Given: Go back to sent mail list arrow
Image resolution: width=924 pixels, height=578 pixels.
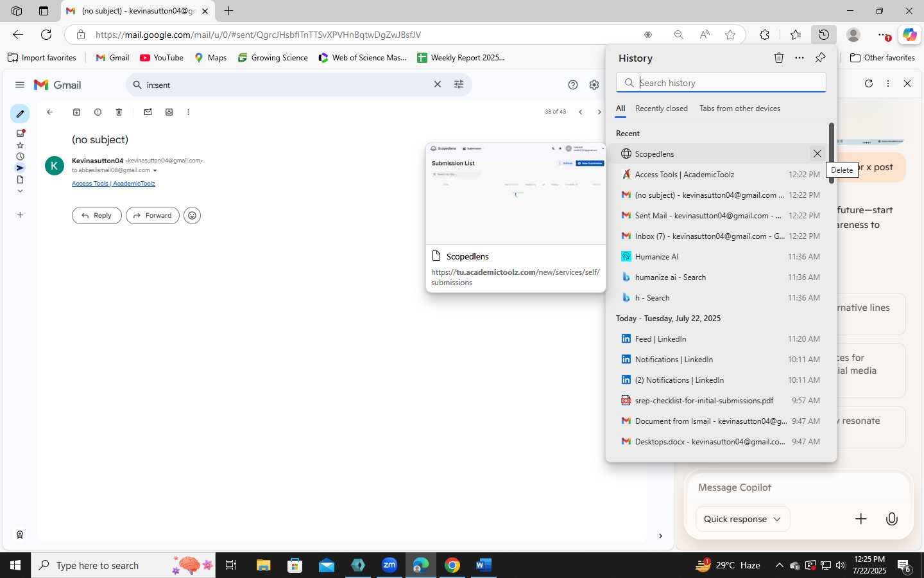Looking at the screenshot, I should (49, 112).
